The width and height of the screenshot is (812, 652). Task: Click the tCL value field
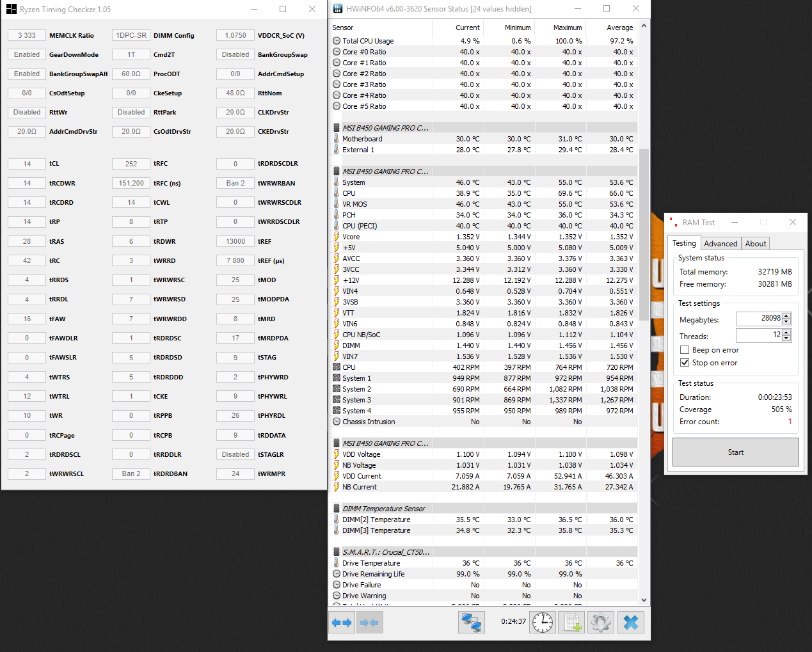point(27,164)
